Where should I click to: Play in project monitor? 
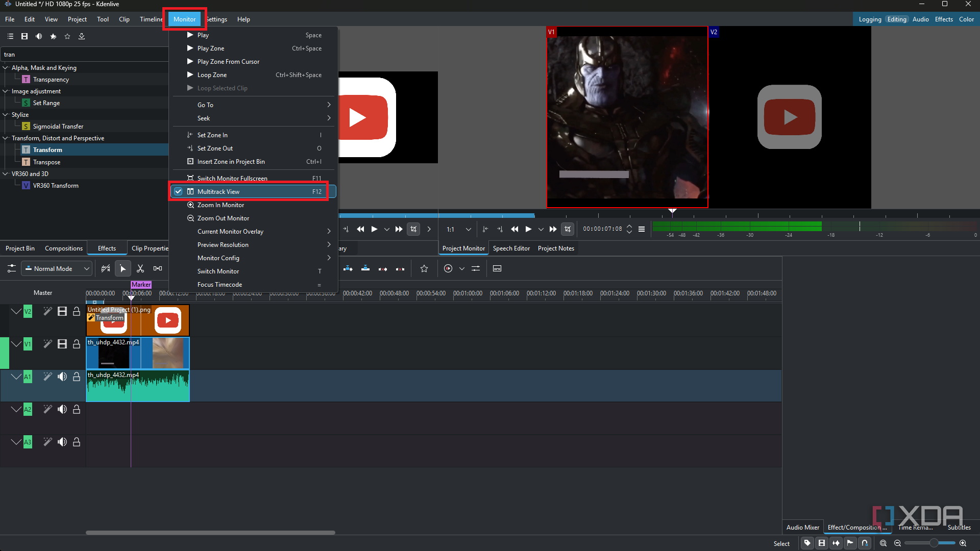528,229
